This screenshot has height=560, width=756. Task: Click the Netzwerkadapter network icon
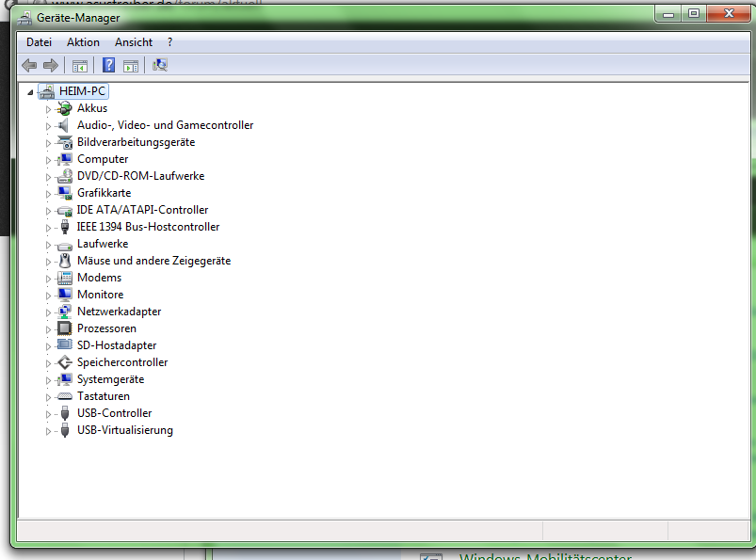tap(65, 312)
